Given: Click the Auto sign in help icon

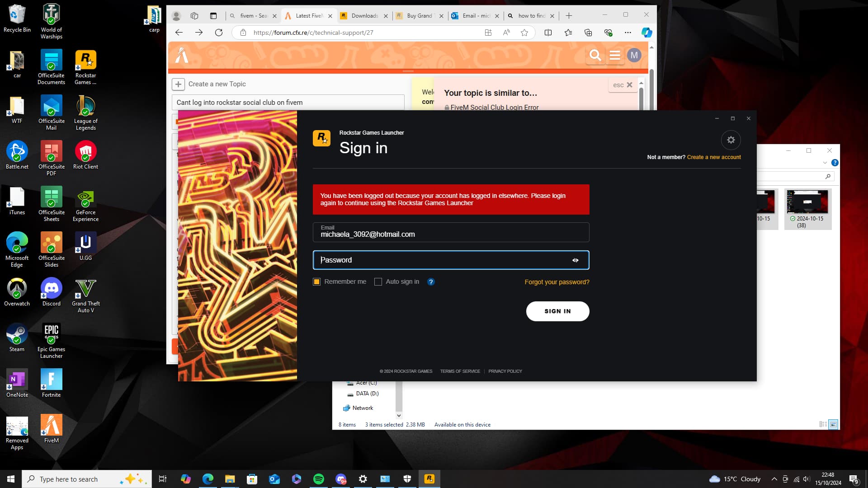Looking at the screenshot, I should pyautogui.click(x=431, y=282).
